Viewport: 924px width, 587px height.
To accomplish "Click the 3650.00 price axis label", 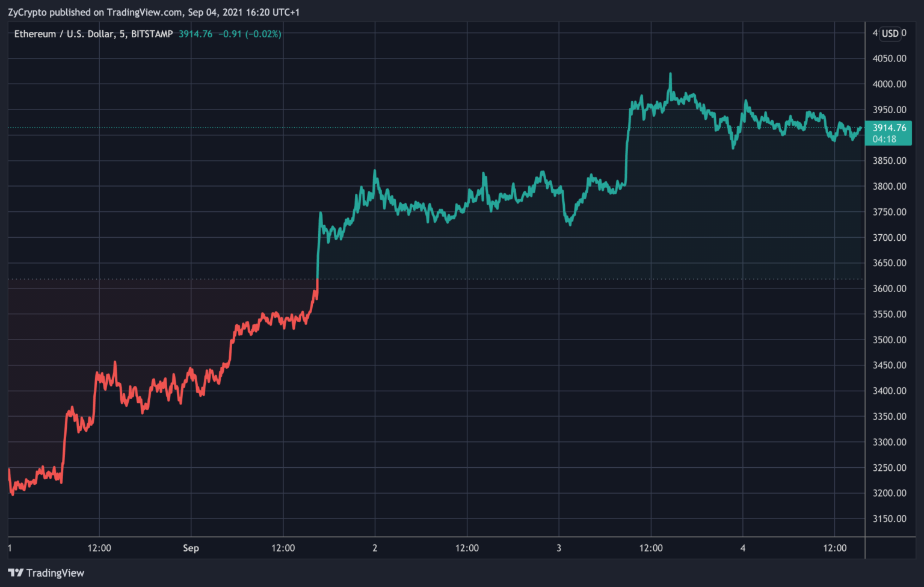I will click(889, 263).
